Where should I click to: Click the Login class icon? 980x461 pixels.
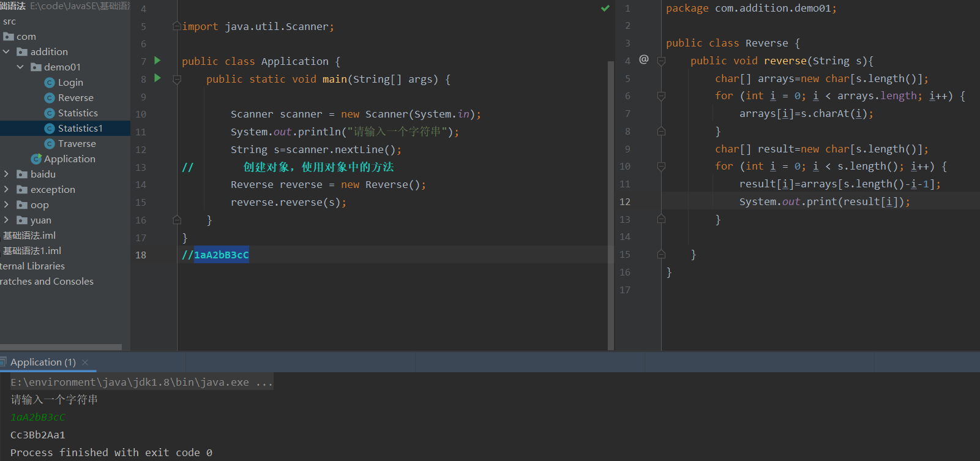pos(50,83)
